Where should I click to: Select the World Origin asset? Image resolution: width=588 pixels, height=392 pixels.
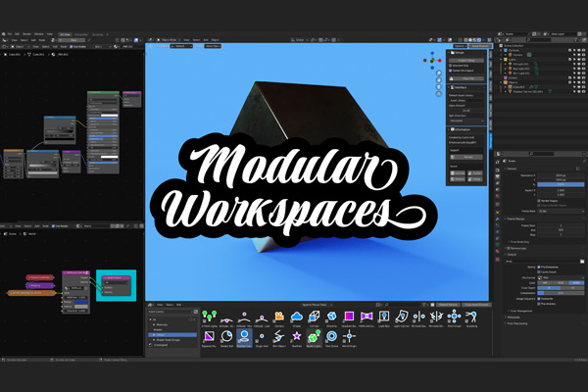349,338
